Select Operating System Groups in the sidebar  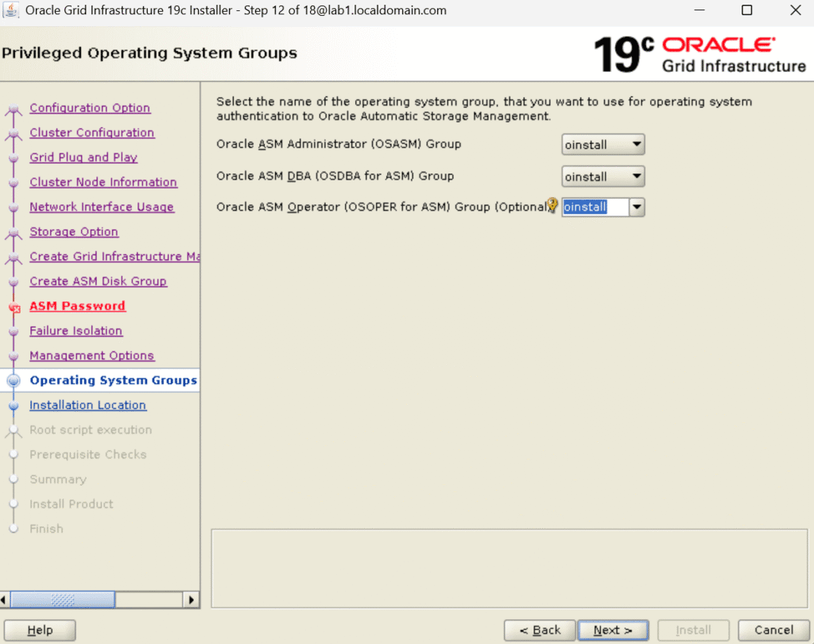tap(113, 380)
